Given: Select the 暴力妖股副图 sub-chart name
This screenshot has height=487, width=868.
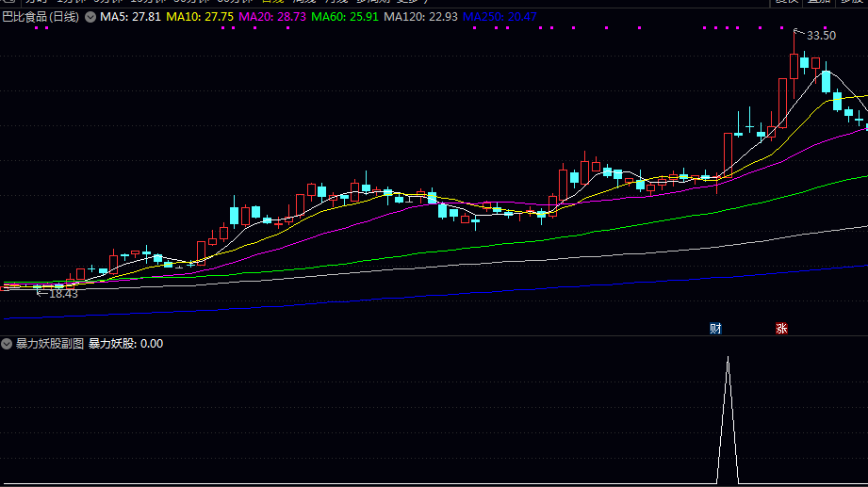Looking at the screenshot, I should 50,344.
